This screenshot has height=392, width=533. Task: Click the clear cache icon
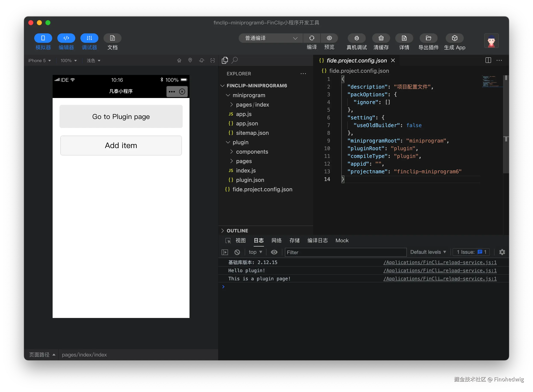(x=381, y=38)
